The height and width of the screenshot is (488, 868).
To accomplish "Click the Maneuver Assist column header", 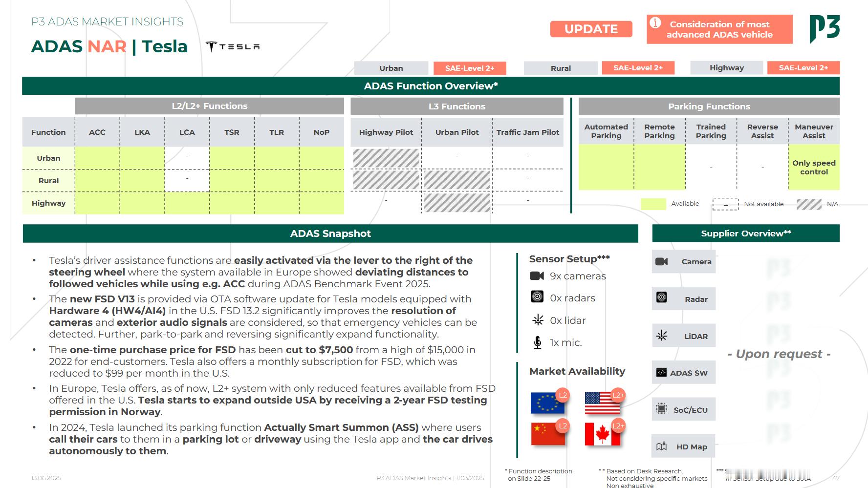I will 814,131.
